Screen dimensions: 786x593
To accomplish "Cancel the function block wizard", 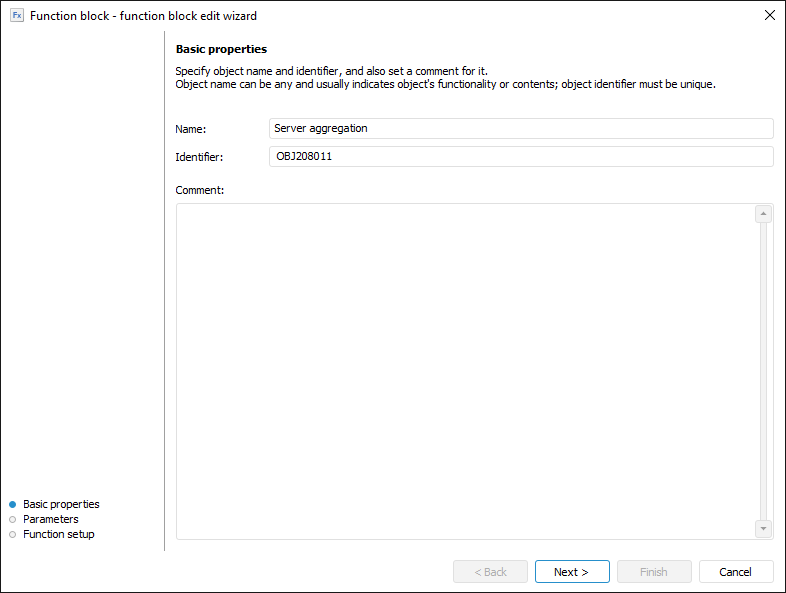I will 736,572.
